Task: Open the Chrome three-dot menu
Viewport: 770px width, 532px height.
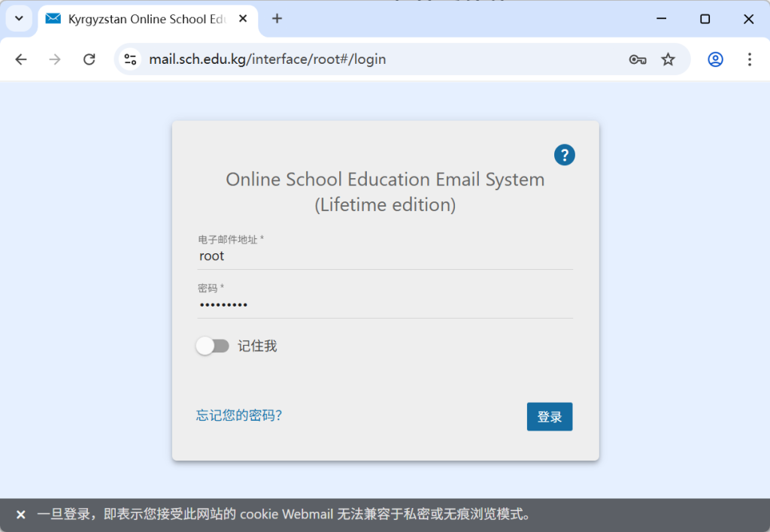Action: (749, 59)
